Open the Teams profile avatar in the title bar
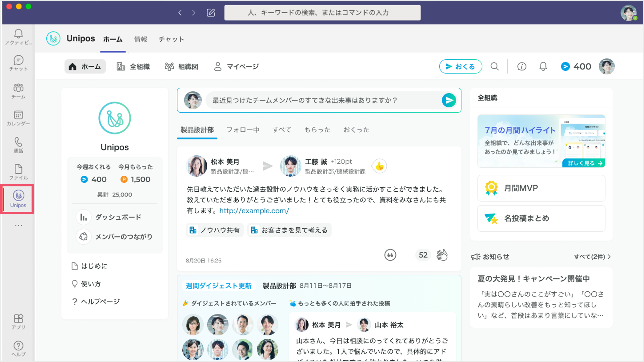The width and height of the screenshot is (644, 362). [629, 13]
